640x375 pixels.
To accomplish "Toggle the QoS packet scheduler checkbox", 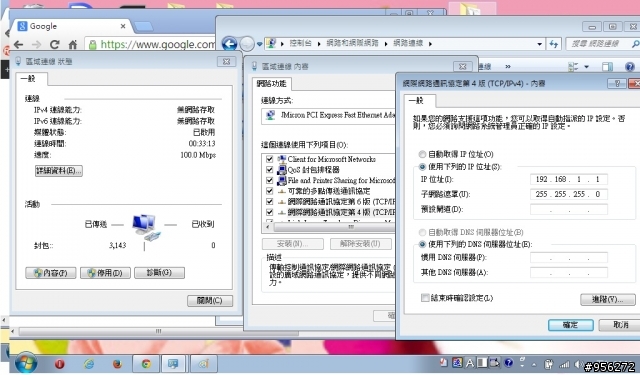I will [x=269, y=169].
